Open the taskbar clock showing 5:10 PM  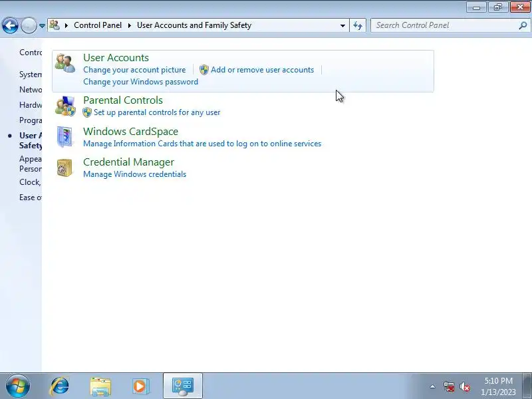coord(498,386)
